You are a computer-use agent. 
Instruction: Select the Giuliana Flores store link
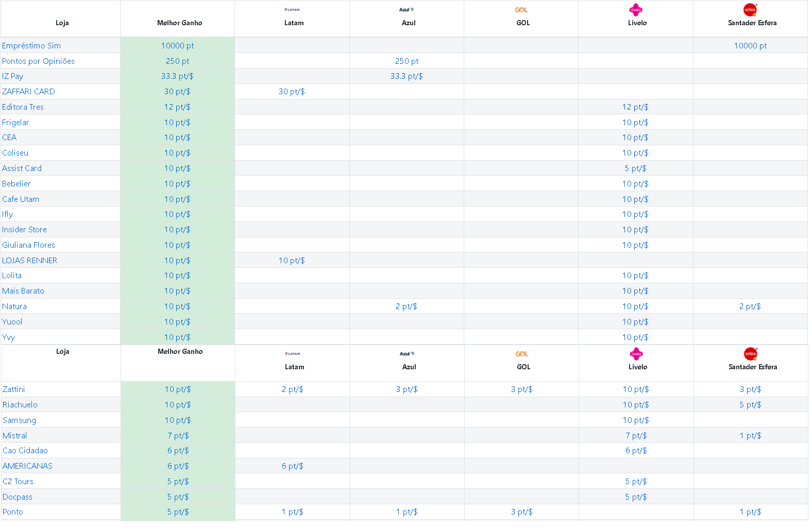pyautogui.click(x=28, y=245)
